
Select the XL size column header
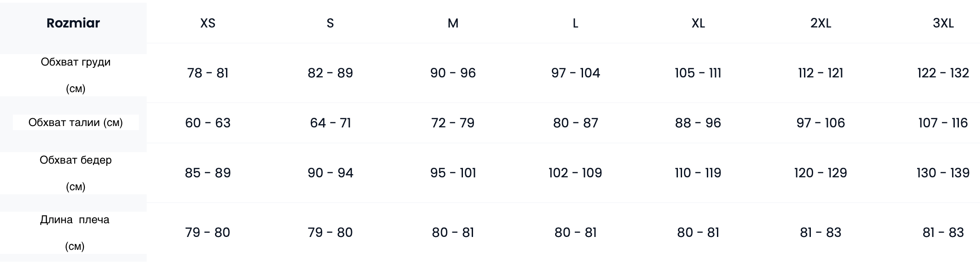coord(698,23)
